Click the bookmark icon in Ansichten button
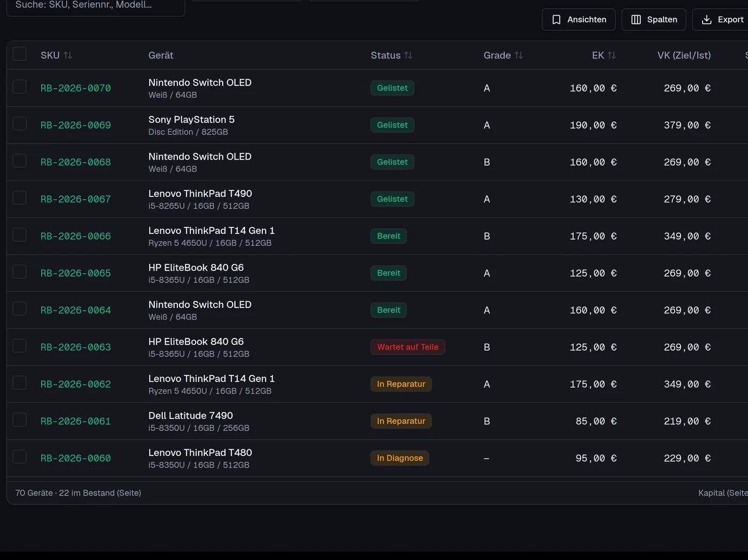 point(556,20)
